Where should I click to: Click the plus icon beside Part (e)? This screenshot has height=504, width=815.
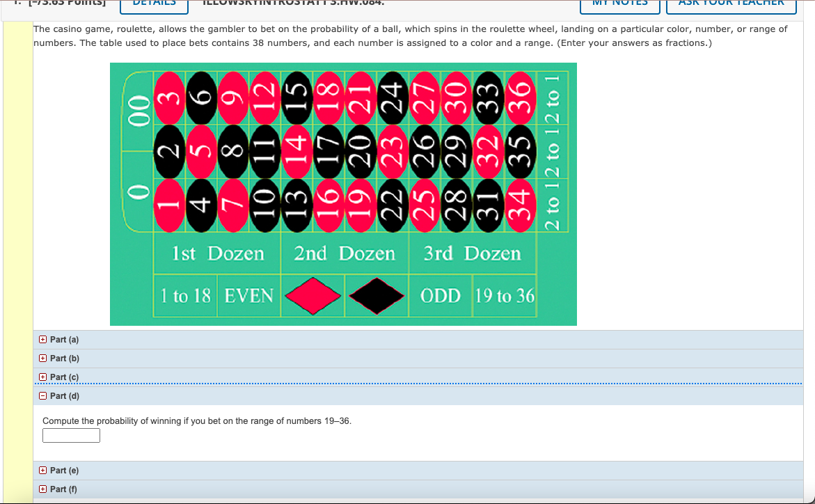point(45,470)
